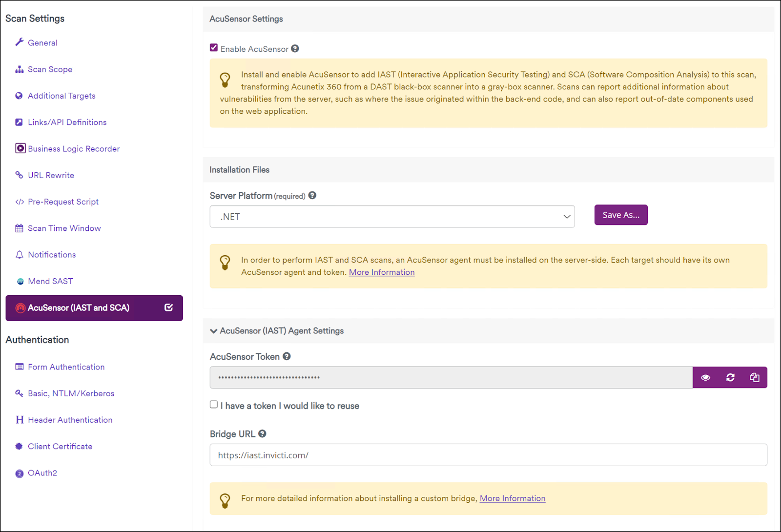Viewport: 781px width, 532px height.
Task: Click the OAuth2 circle icon
Action: pos(20,473)
